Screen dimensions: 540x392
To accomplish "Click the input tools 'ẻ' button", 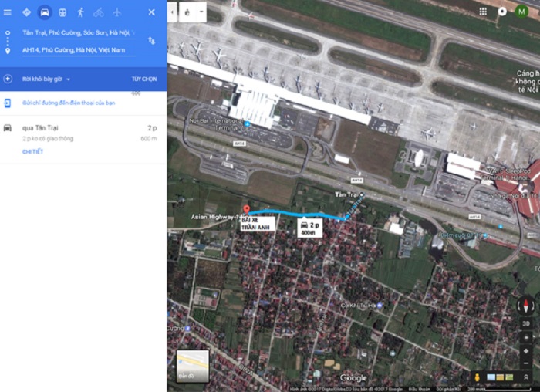I will point(187,12).
